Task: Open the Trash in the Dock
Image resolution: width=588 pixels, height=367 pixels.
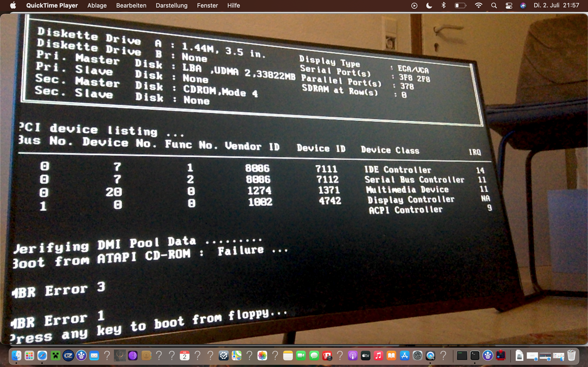Action: [571, 356]
